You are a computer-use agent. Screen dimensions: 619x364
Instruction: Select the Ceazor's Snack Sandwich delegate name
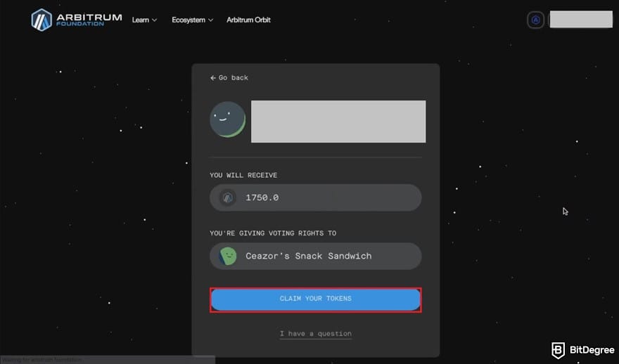pos(308,256)
